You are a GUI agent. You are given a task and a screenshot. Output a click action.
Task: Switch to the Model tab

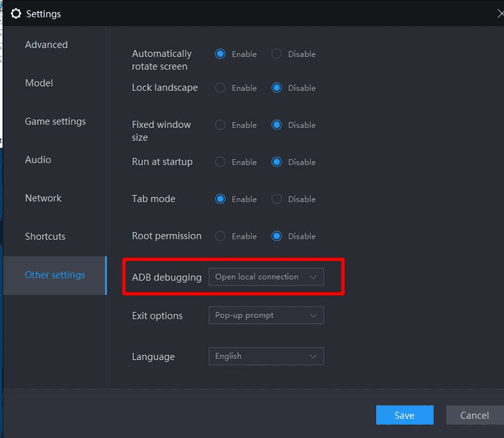[39, 83]
